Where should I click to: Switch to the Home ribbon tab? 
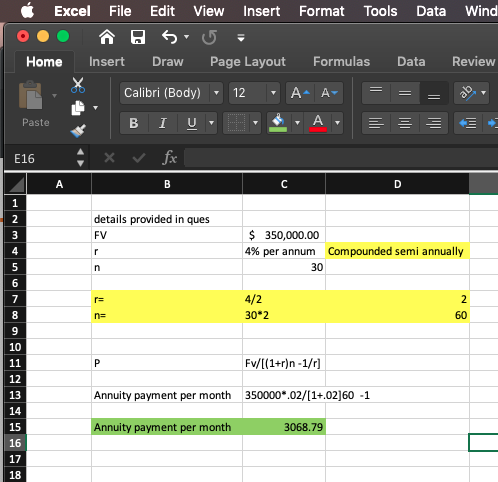[44, 62]
